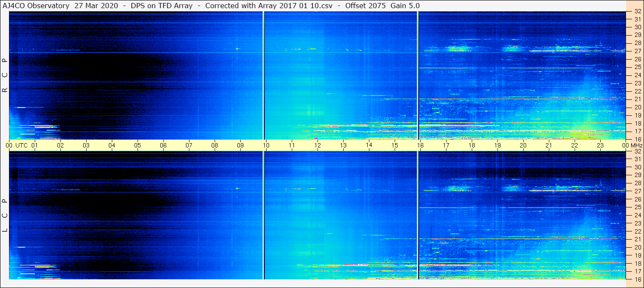Click the LCP panel's 17 MHz scale label
The height and width of the screenshot is (288, 644).
637,271
